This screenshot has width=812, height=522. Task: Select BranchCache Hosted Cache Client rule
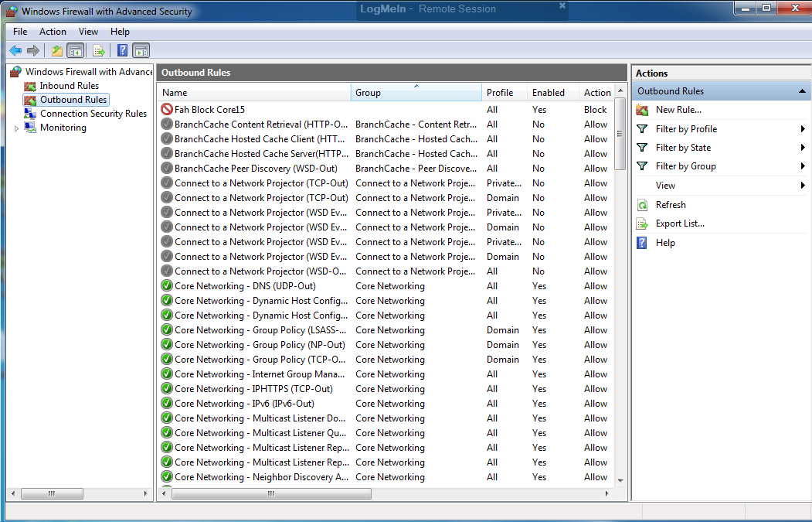(x=260, y=139)
